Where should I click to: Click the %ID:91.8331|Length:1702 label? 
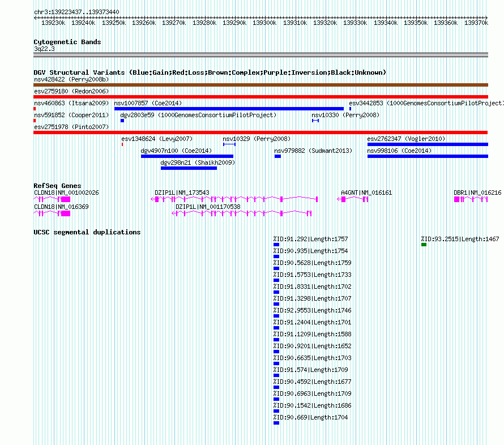pos(313,286)
